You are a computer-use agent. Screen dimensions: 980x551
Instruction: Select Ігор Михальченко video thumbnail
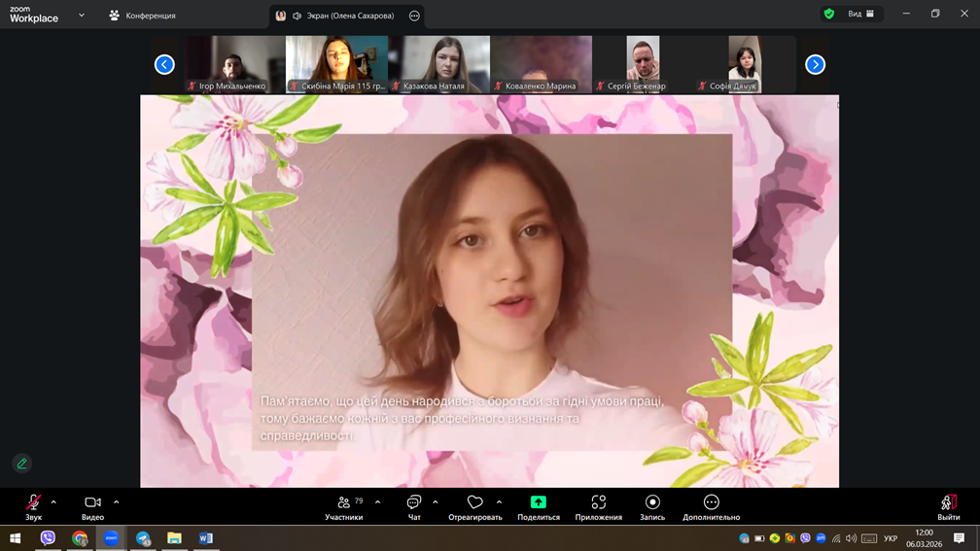(x=234, y=64)
